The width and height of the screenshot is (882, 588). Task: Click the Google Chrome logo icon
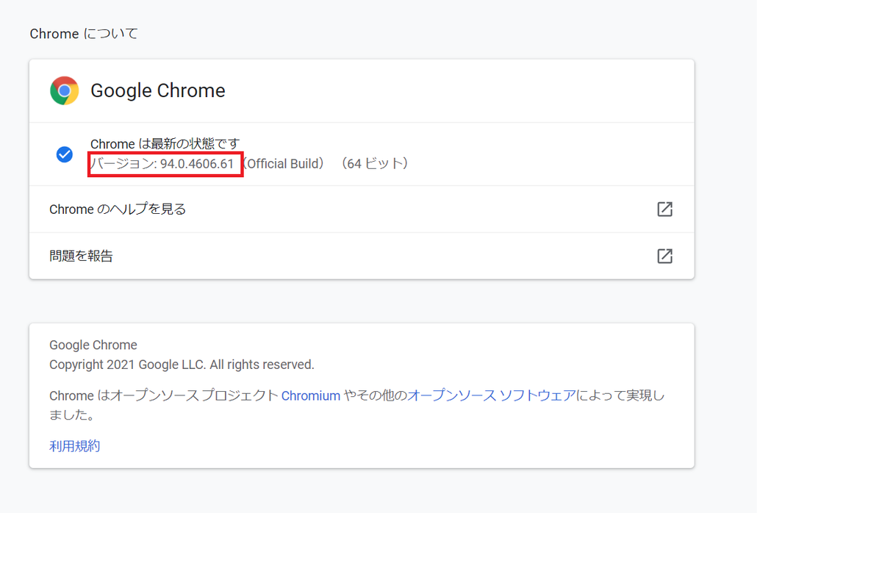(x=65, y=90)
